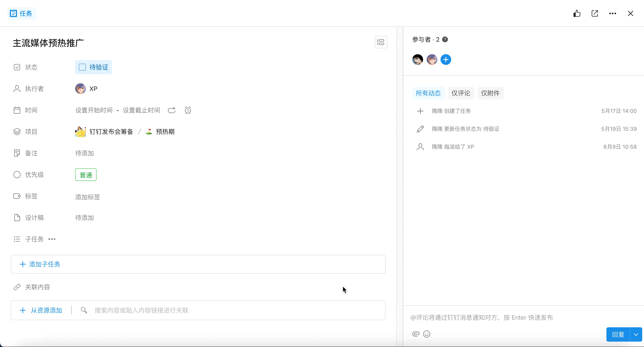This screenshot has width=644, height=347.
Task: Select executor name XP
Action: 93,89
